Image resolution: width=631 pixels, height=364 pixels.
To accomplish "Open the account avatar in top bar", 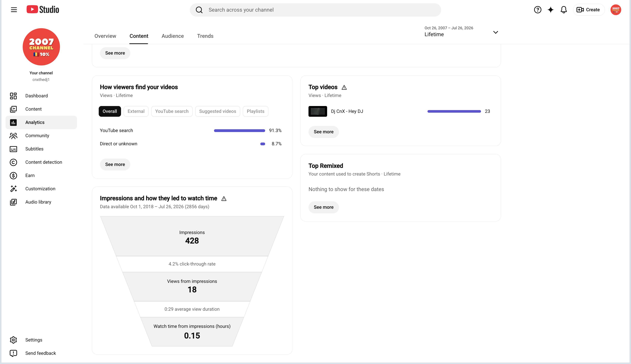I will click(x=616, y=10).
